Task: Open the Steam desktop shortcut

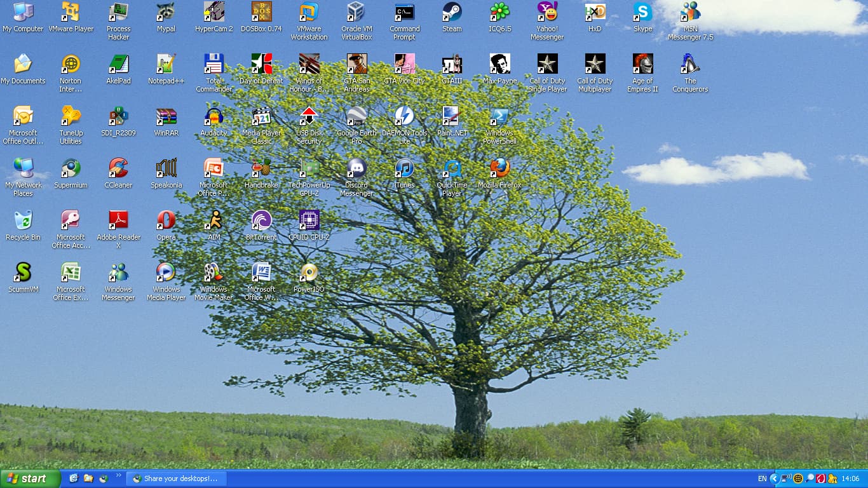Action: [452, 12]
